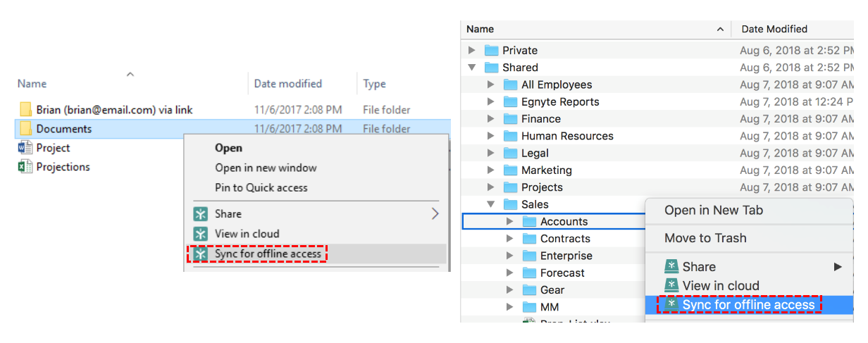The width and height of the screenshot is (868, 343).
Task: Sort by Date modified column in Windows list
Action: (287, 84)
